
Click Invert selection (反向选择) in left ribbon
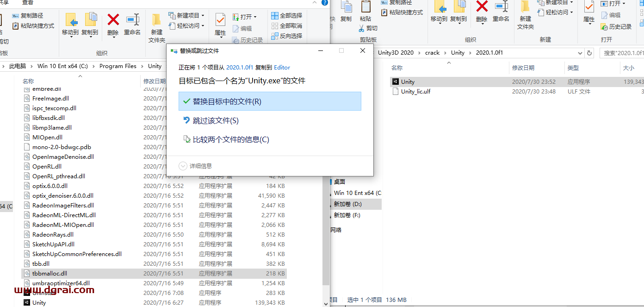pos(286,36)
